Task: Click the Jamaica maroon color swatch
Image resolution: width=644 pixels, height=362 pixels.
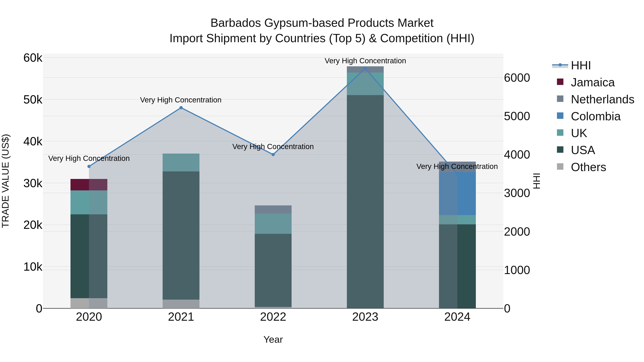Action: click(x=560, y=82)
